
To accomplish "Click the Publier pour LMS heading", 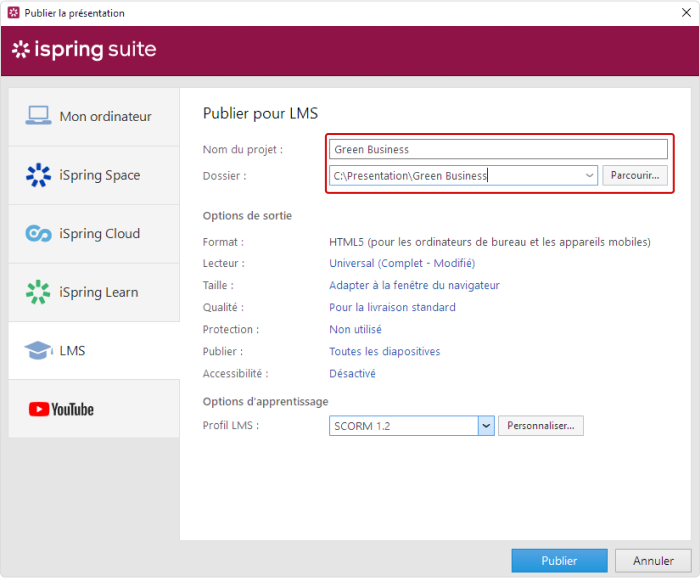I will click(260, 113).
